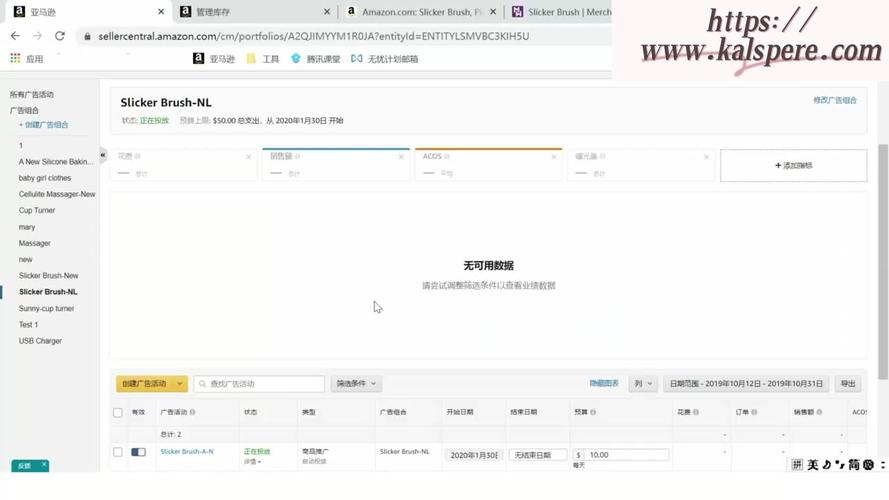889x500 pixels.
Task: Switch to Slicker Brush Merch tab
Action: (x=560, y=11)
